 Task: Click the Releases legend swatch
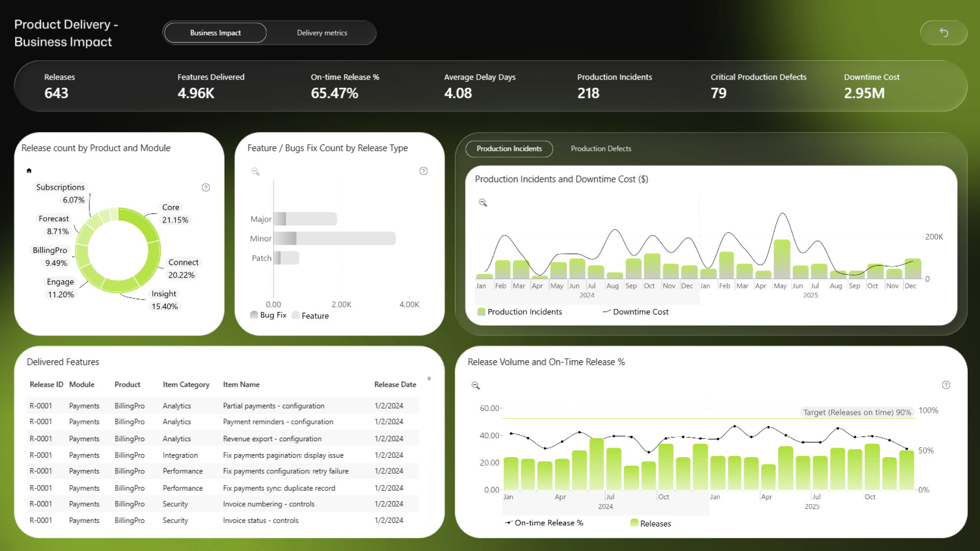pos(634,523)
